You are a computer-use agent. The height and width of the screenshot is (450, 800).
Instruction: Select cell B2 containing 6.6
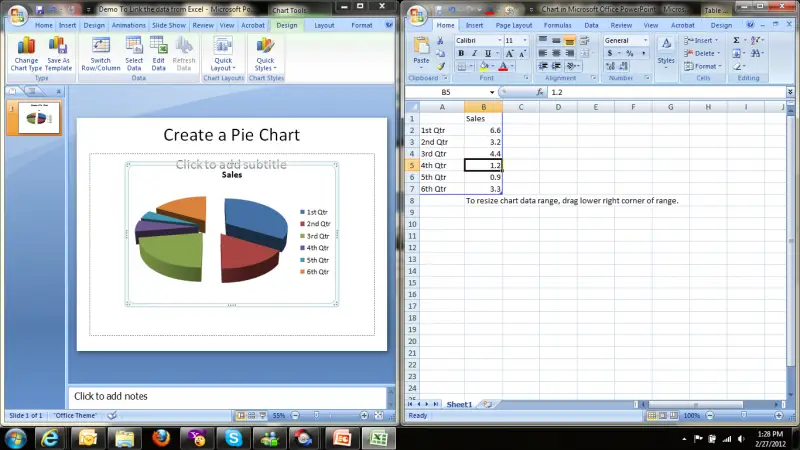[x=483, y=130]
